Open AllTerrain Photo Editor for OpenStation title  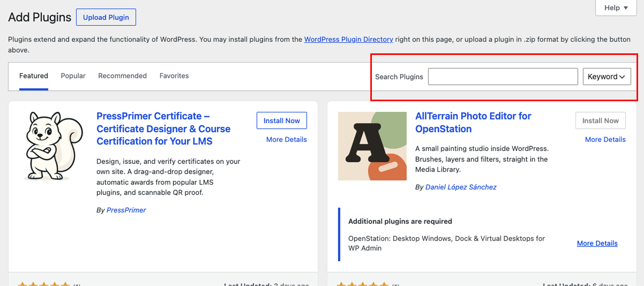(x=473, y=122)
